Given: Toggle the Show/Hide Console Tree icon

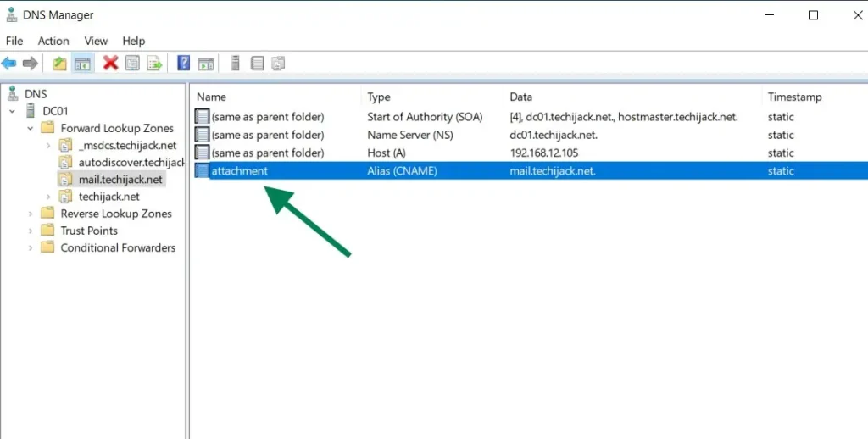Looking at the screenshot, I should click(83, 64).
